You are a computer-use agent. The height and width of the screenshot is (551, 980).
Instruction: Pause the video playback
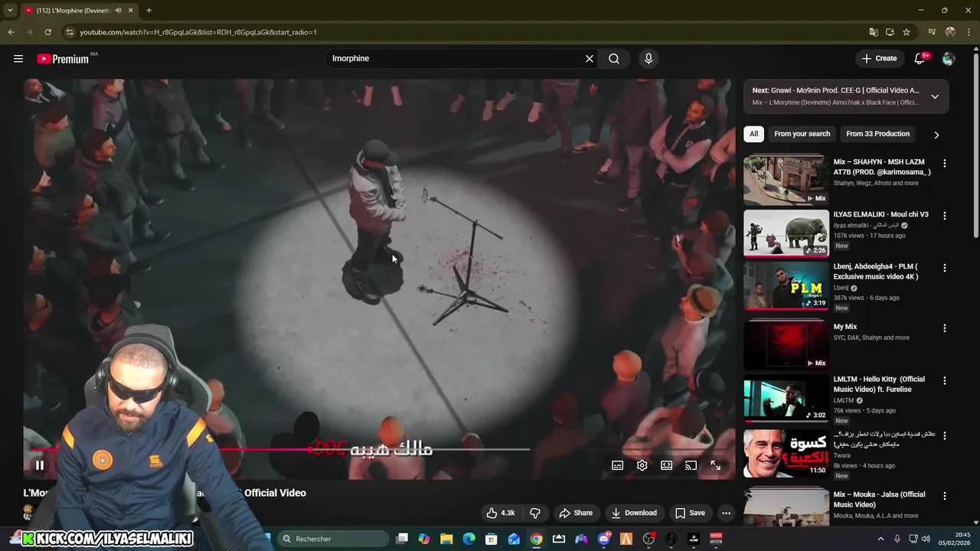point(40,465)
